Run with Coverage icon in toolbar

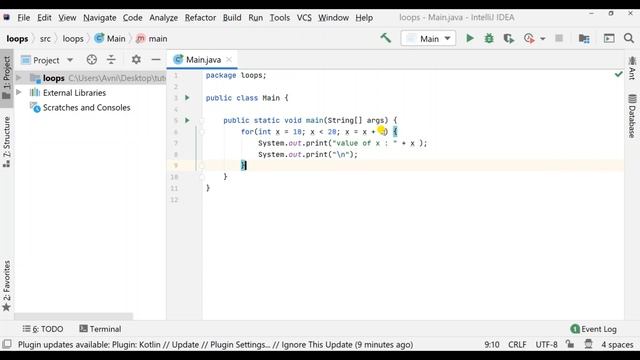pos(509,38)
